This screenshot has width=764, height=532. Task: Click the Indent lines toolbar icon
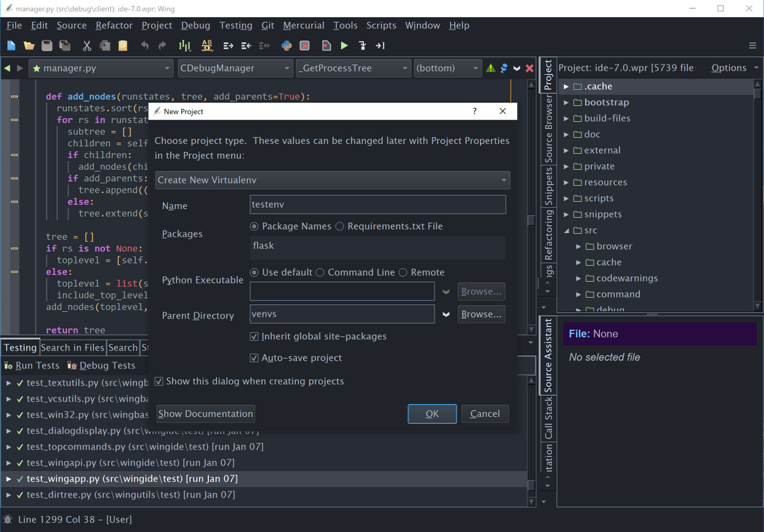click(228, 46)
